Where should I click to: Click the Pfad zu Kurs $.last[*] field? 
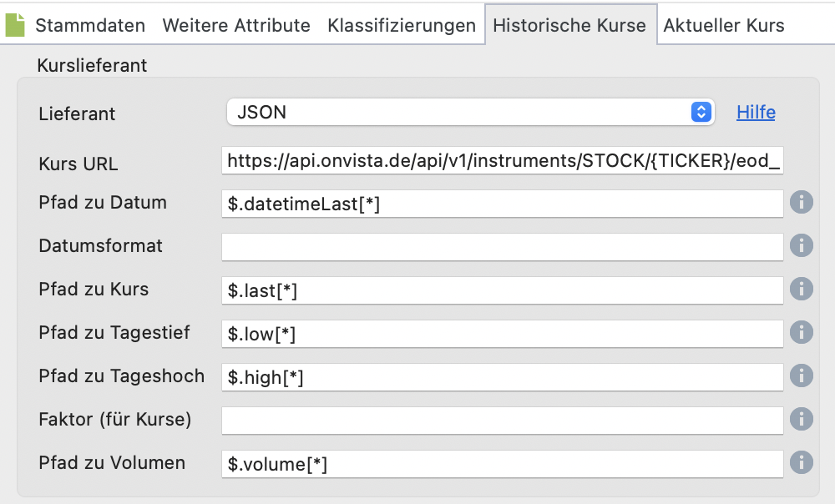502,290
